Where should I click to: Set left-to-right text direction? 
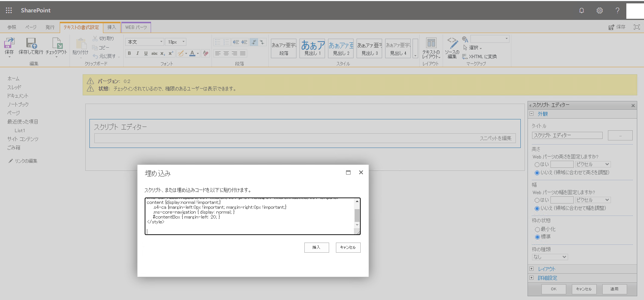tap(254, 42)
